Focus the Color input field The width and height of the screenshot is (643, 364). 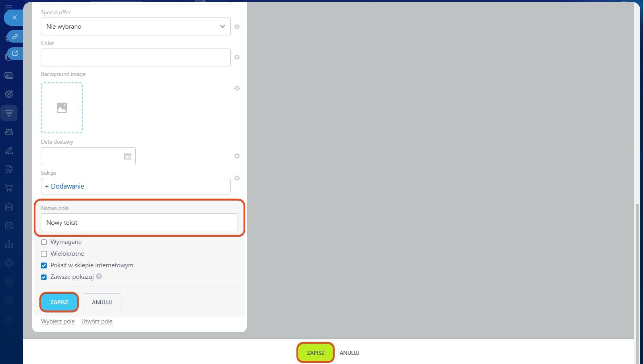(136, 57)
